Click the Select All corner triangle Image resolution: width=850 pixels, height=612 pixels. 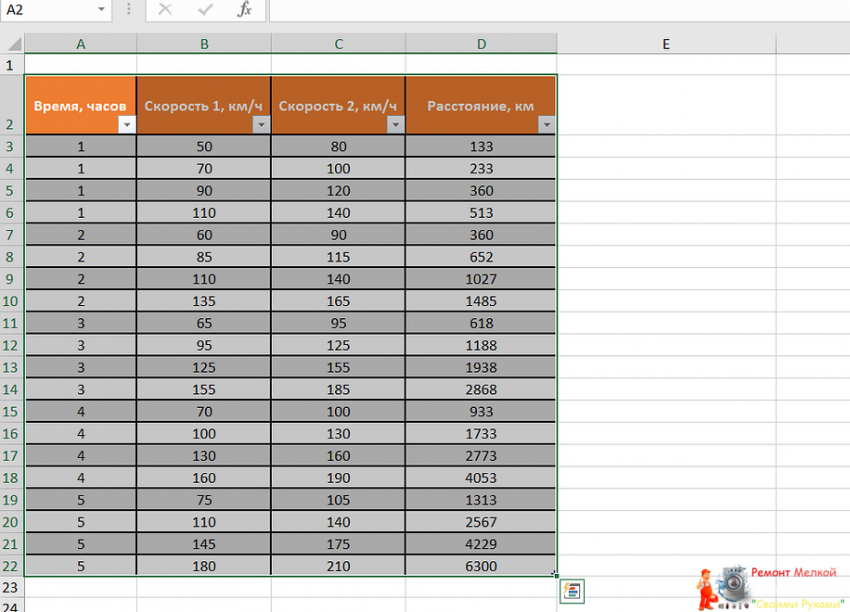click(12, 44)
